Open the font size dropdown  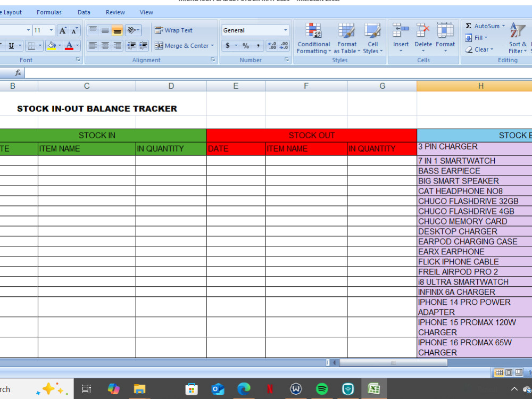coord(51,30)
